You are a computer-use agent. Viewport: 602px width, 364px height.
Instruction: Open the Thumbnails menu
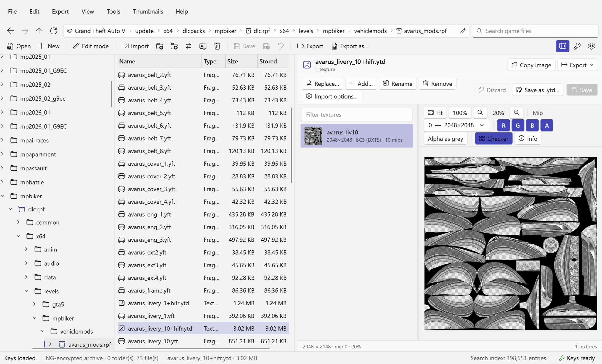[x=148, y=11]
